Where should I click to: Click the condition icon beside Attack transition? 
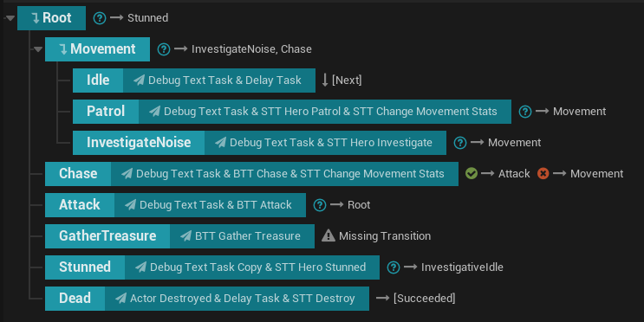pos(320,205)
